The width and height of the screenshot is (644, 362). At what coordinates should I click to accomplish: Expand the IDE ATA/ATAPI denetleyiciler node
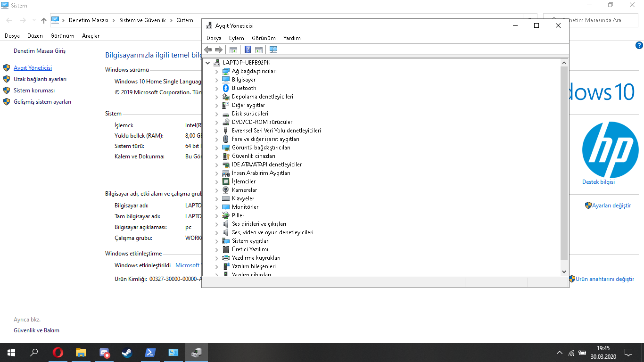(217, 165)
